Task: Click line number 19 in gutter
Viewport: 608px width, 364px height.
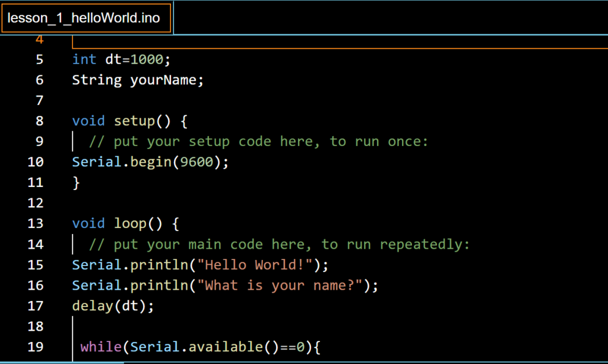Action: (x=36, y=347)
